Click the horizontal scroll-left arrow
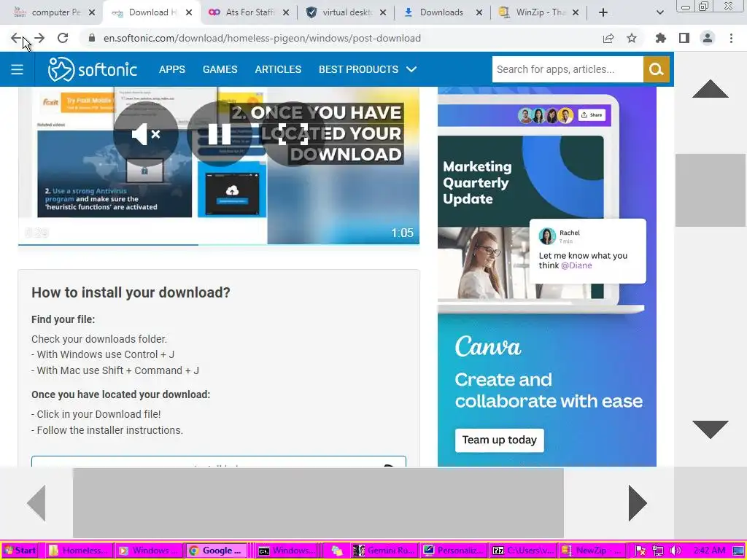Viewport: 747px width, 560px height. pos(36,503)
